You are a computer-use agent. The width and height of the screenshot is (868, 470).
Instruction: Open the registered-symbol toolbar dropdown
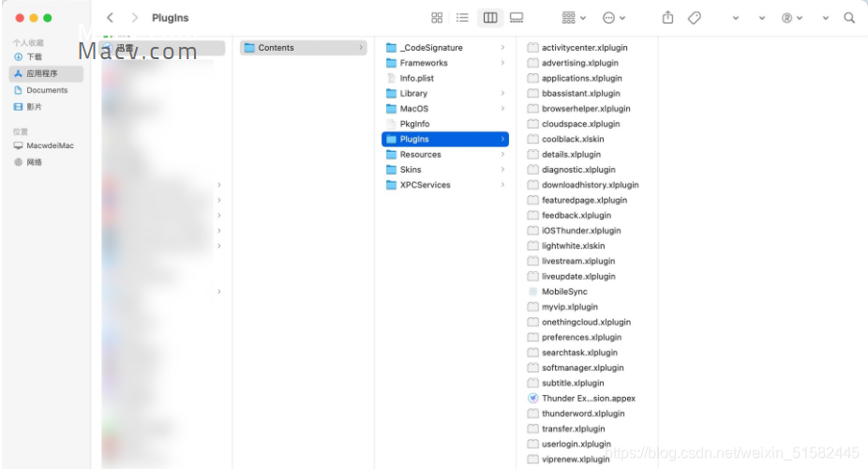click(792, 18)
